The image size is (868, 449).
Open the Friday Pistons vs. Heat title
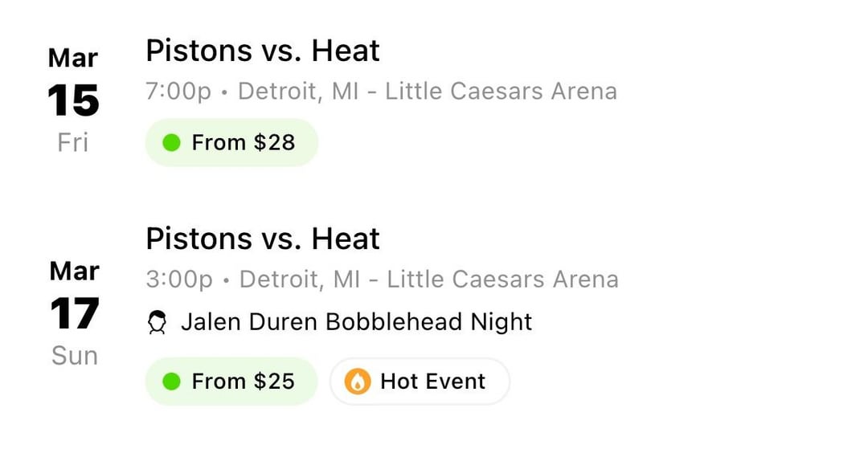coord(263,51)
